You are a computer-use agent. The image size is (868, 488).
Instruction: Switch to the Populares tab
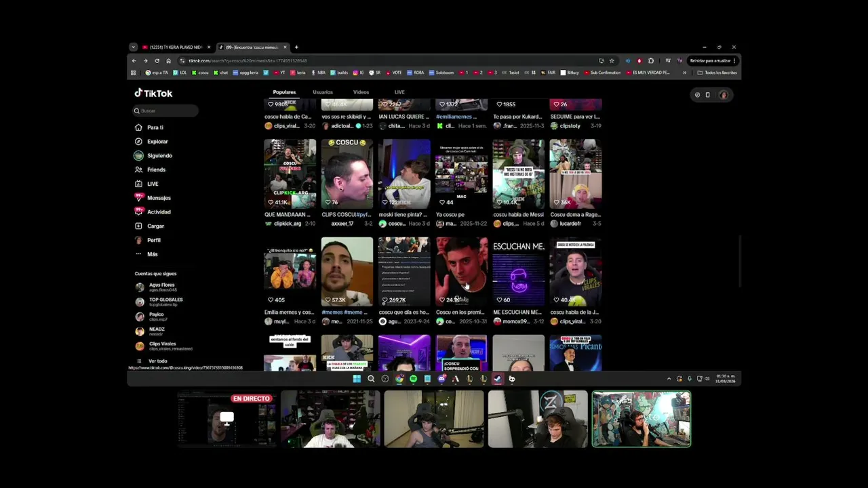[x=284, y=92]
